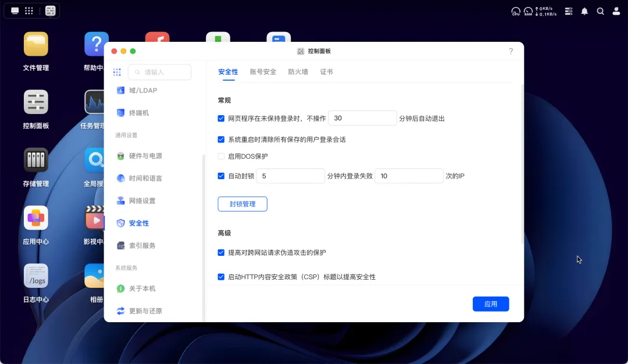Viewport: 628px width, 364px height.
Task: Enable 启用DOS保护 checkbox
Action: [221, 156]
